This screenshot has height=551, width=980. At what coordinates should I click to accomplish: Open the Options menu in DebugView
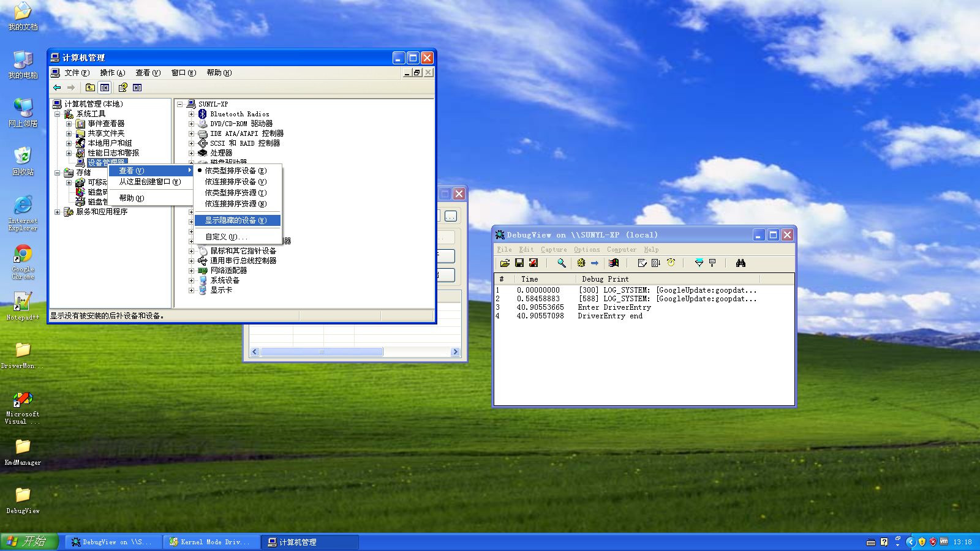pos(587,250)
